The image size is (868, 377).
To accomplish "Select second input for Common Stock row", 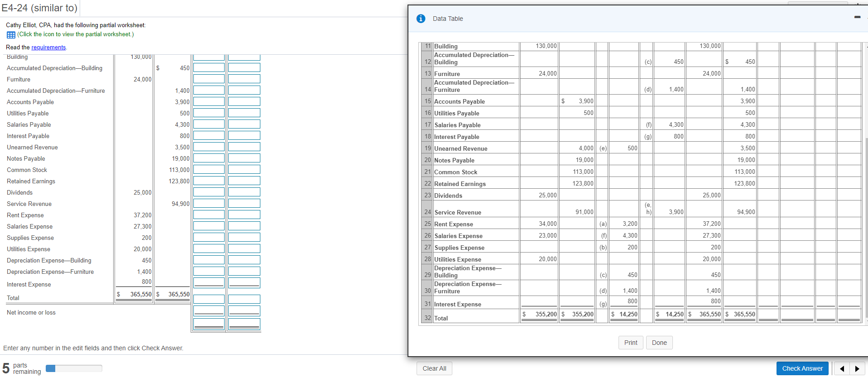I will click(244, 169).
